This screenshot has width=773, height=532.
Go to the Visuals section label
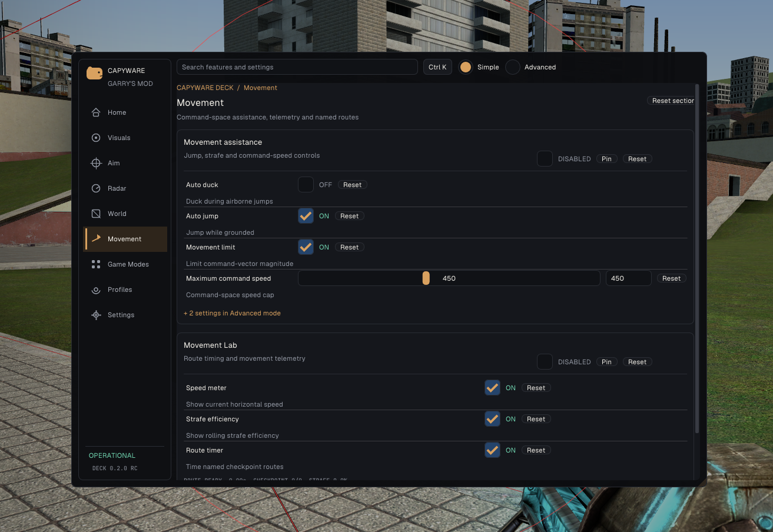(119, 138)
